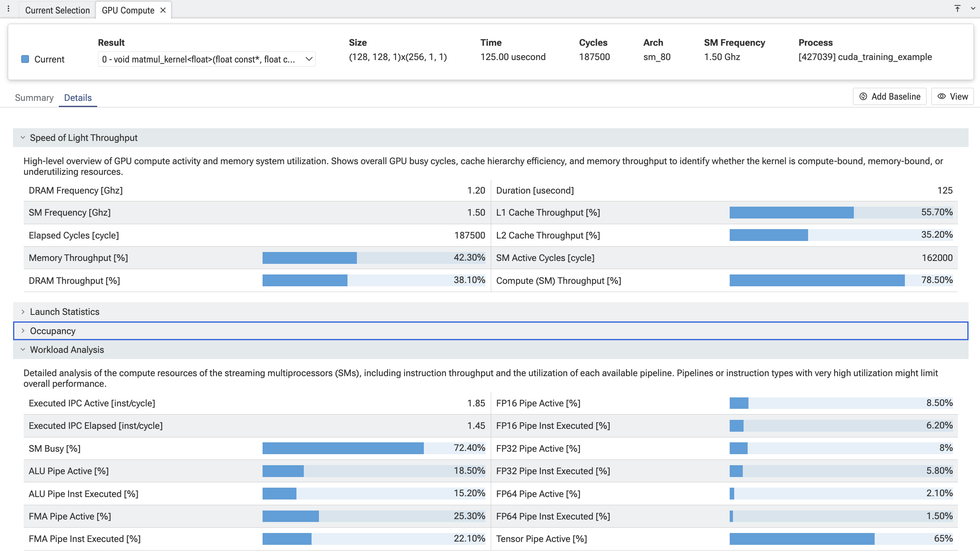Viewport: 980px width, 553px height.
Task: Click the FP64 Pipe Active [%] label
Action: pyautogui.click(x=538, y=494)
